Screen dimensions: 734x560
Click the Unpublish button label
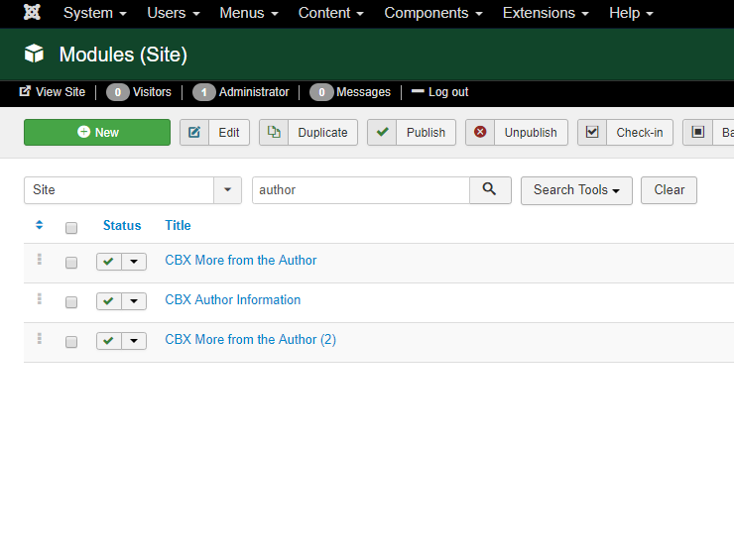(x=531, y=133)
